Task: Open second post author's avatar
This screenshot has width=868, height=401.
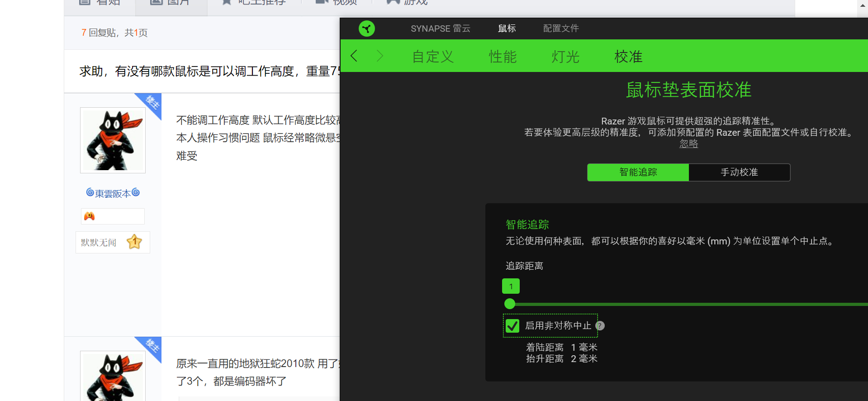Action: pos(113,376)
